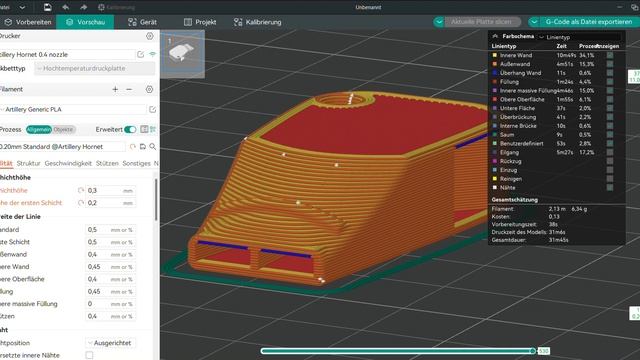Click the settings panel vertical scrollbar
Image resolution: width=640 pixels, height=360 pixels.
(156, 200)
